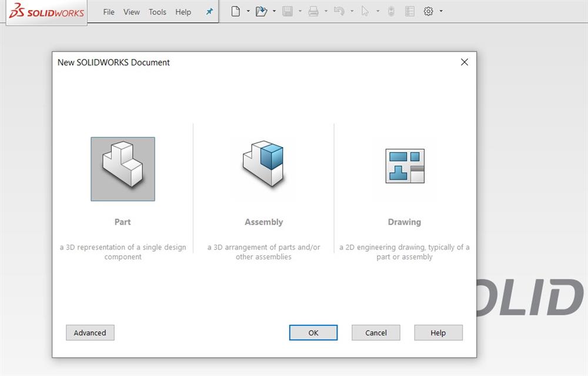
Task: Expand the dropdown arrow beside the Open icon
Action: (274, 11)
